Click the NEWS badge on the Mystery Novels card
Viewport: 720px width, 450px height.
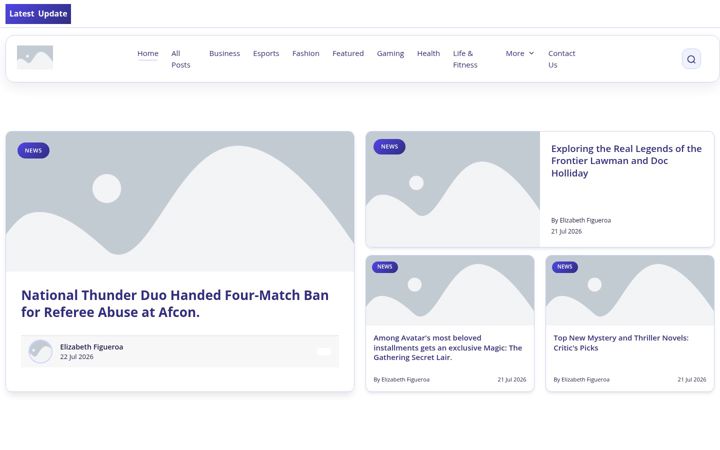565,267
